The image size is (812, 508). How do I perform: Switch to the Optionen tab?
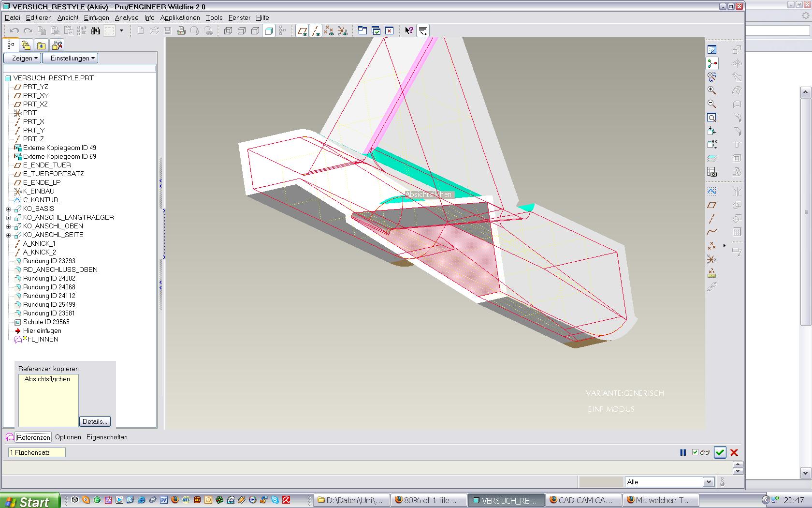coord(68,437)
